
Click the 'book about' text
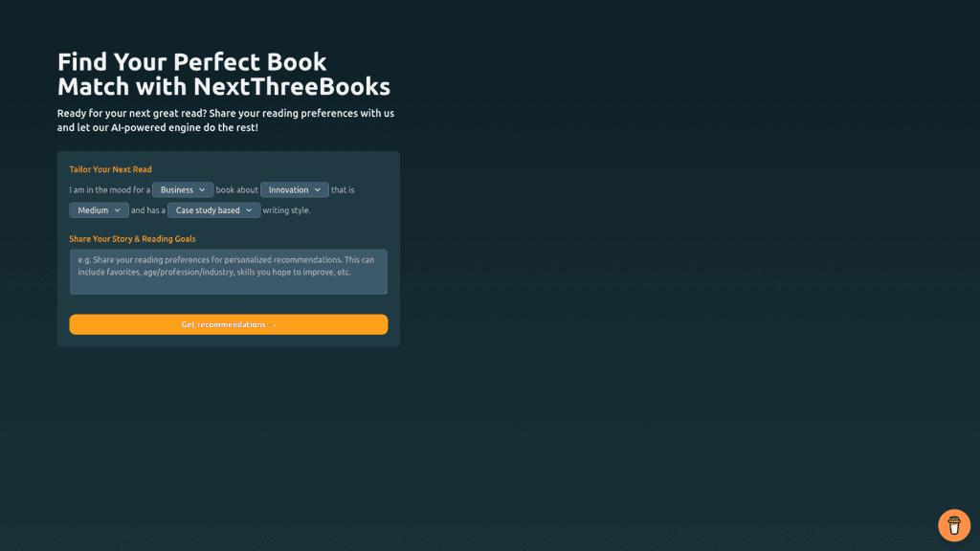237,190
